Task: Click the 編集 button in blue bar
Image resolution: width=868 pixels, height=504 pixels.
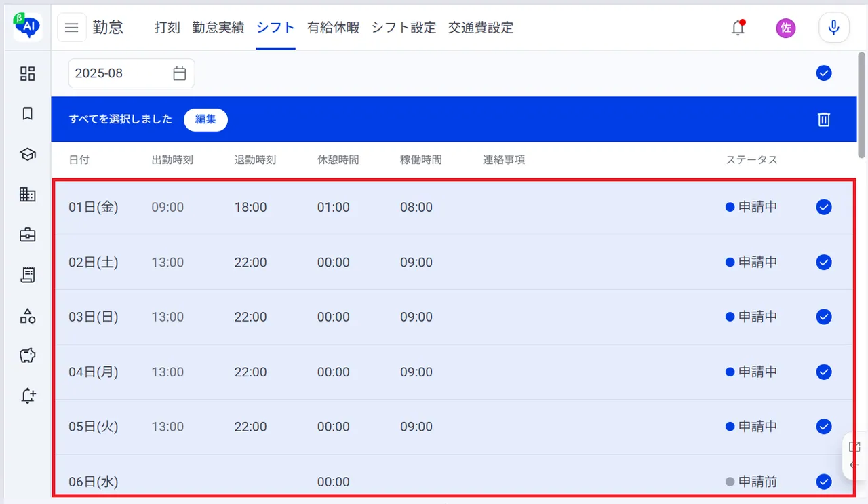Action: tap(205, 119)
